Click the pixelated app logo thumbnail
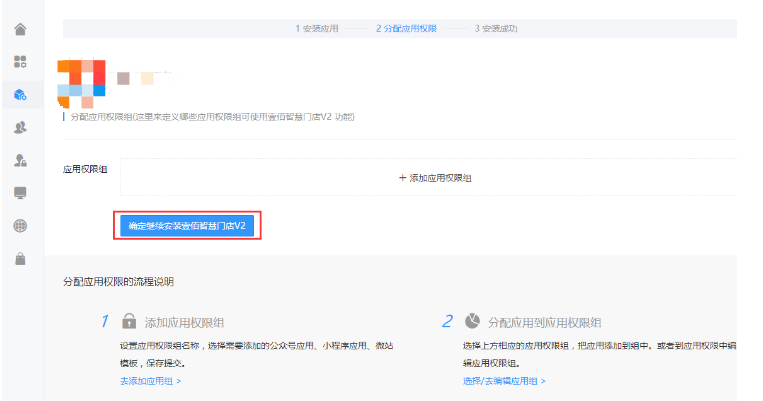 [x=82, y=84]
